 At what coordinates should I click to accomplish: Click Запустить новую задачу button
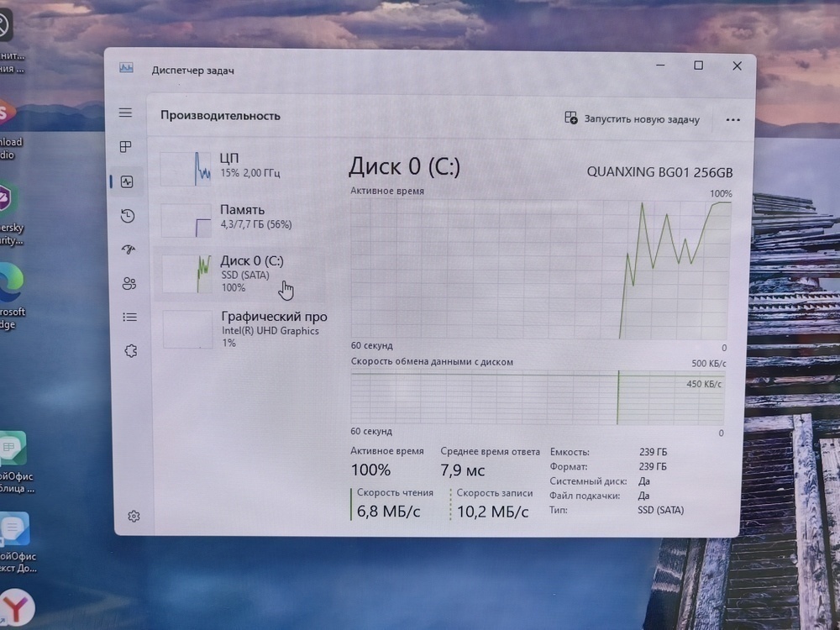pos(633,119)
